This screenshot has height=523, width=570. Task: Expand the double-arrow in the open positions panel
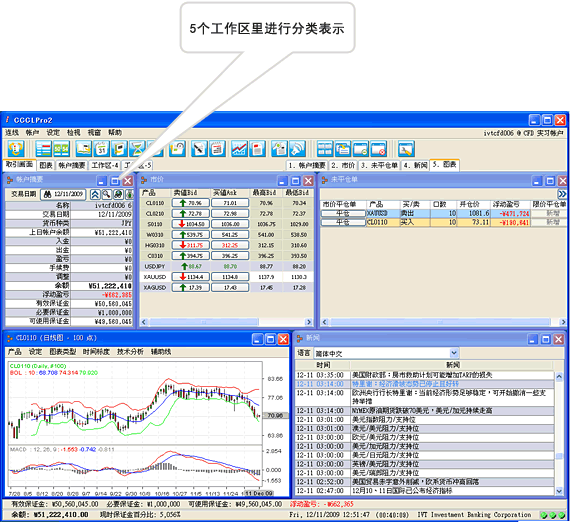(x=562, y=194)
